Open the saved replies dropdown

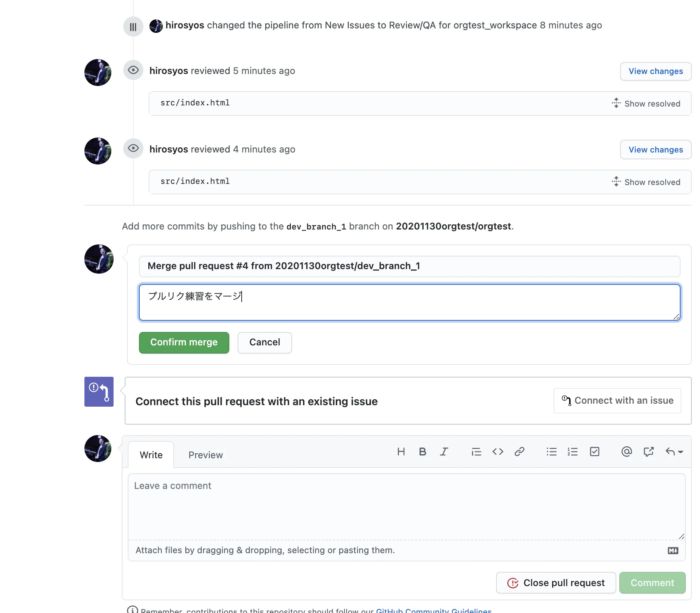674,452
